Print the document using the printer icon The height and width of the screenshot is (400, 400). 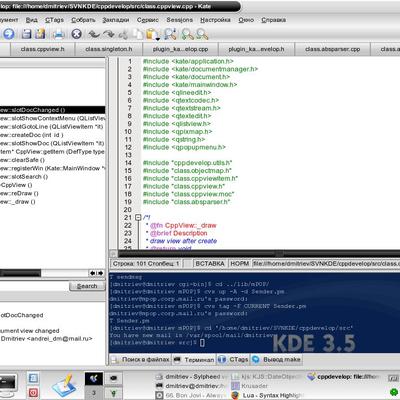pyautogui.click(x=59, y=34)
